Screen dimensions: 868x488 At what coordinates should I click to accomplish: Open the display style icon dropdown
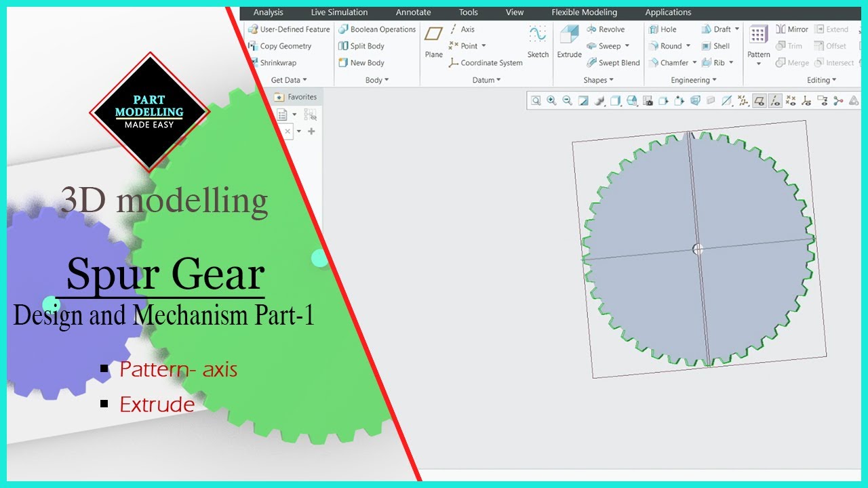615,101
